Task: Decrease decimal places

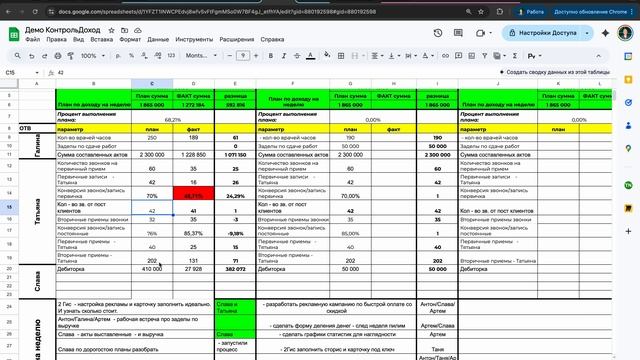Action: [x=144, y=56]
